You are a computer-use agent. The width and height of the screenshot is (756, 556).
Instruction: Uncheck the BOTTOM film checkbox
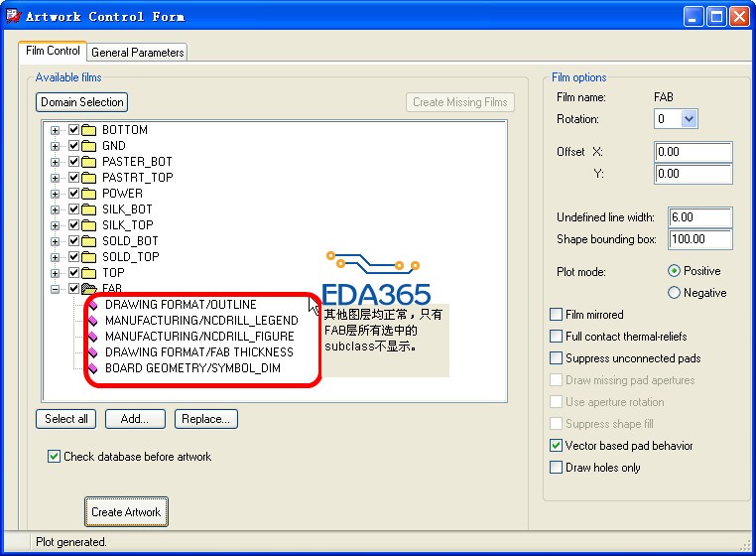pos(73,130)
